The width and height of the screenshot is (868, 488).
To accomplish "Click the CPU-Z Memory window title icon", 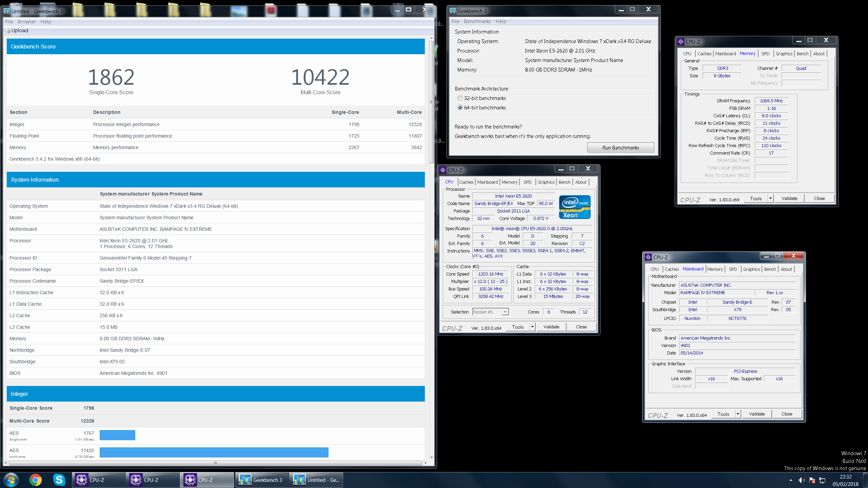I will click(x=681, y=42).
